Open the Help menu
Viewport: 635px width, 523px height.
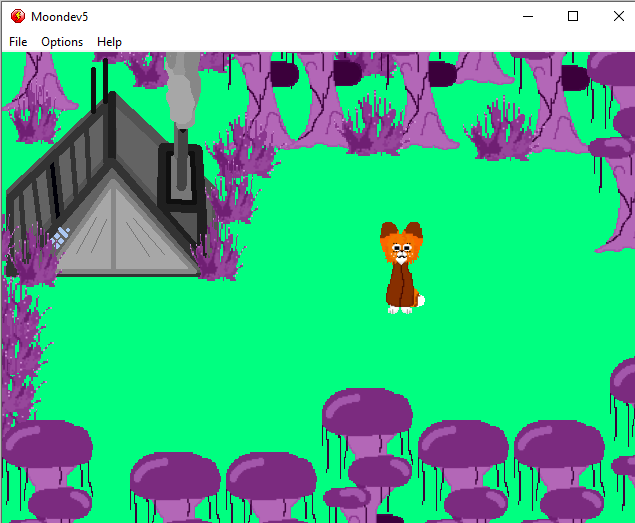[109, 42]
